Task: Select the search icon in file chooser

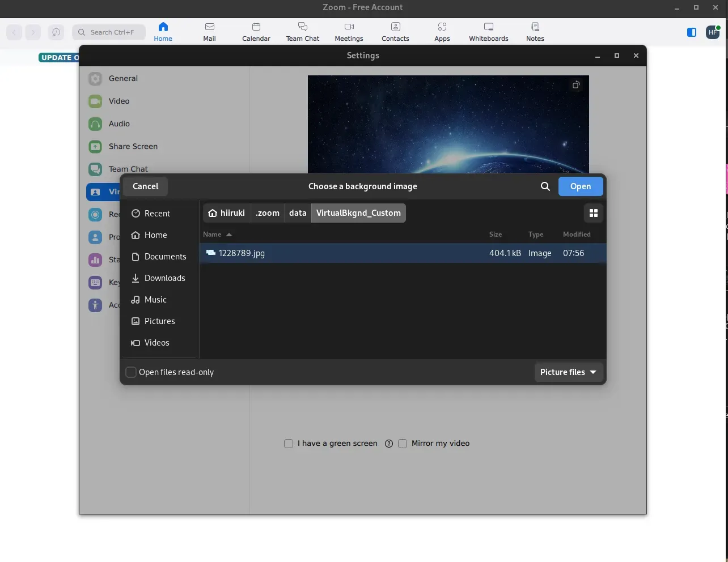Action: (545, 186)
